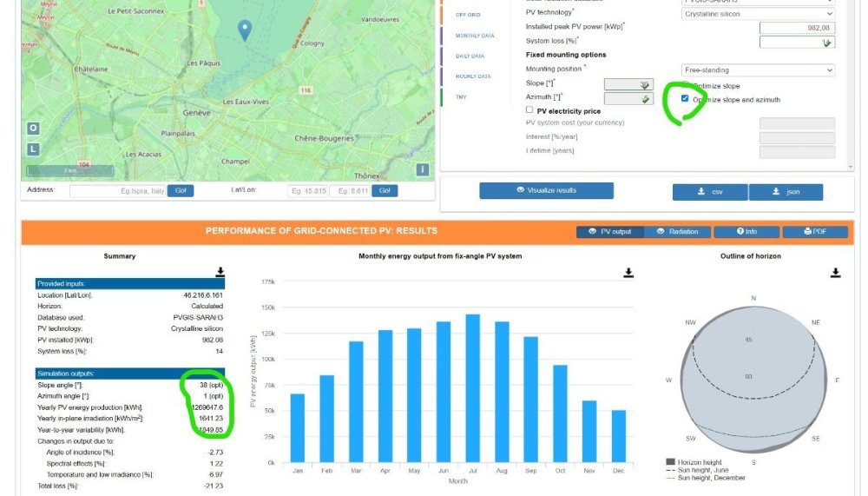Enable the PV electricity price checkbox
Screen dimensions: 868x496
(x=529, y=111)
